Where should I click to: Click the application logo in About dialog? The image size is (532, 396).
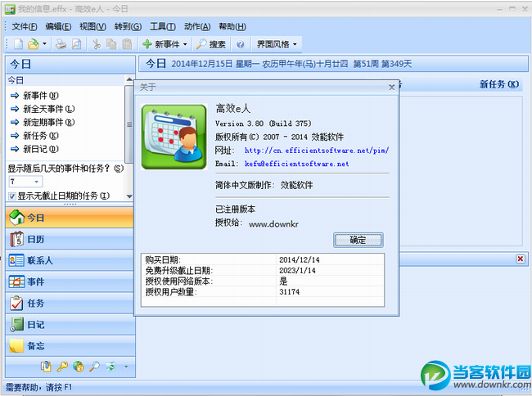(174, 137)
